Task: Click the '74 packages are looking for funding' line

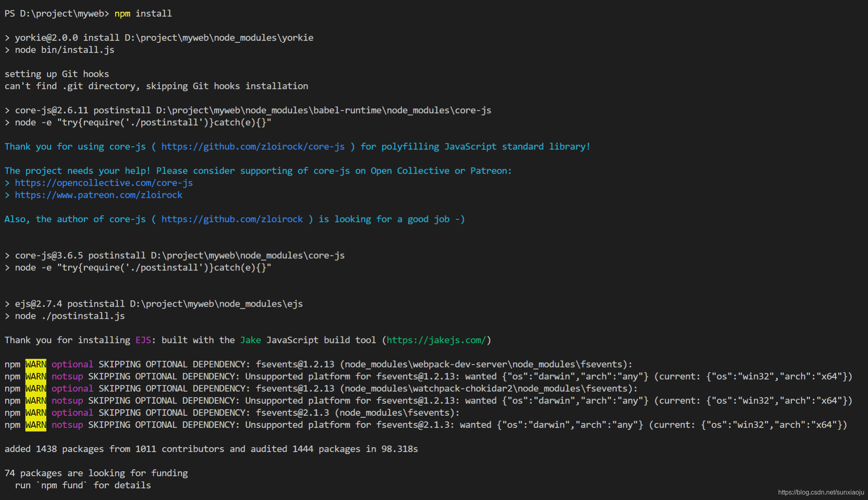Action: click(x=96, y=473)
